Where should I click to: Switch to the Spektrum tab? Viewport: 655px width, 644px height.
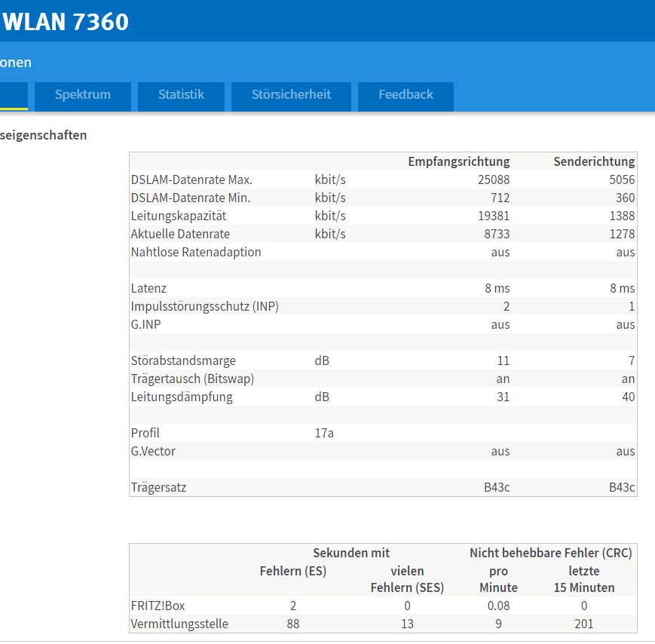82,95
